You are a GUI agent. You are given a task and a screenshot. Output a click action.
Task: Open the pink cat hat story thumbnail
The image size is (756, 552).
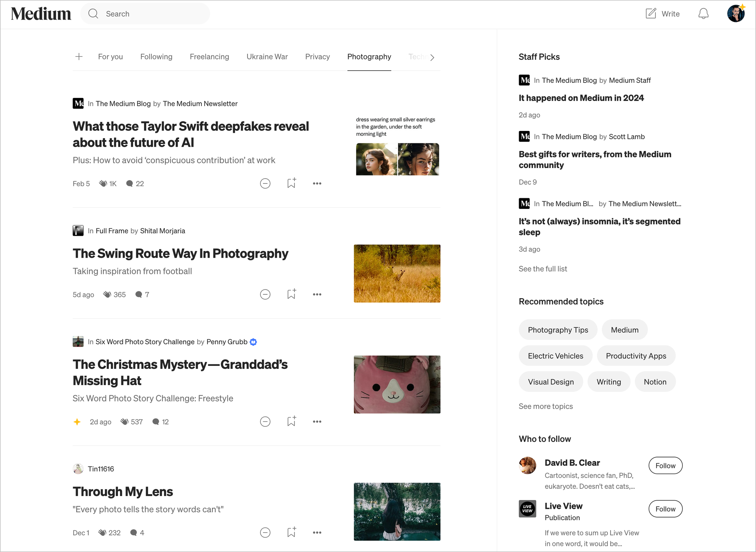point(397,384)
